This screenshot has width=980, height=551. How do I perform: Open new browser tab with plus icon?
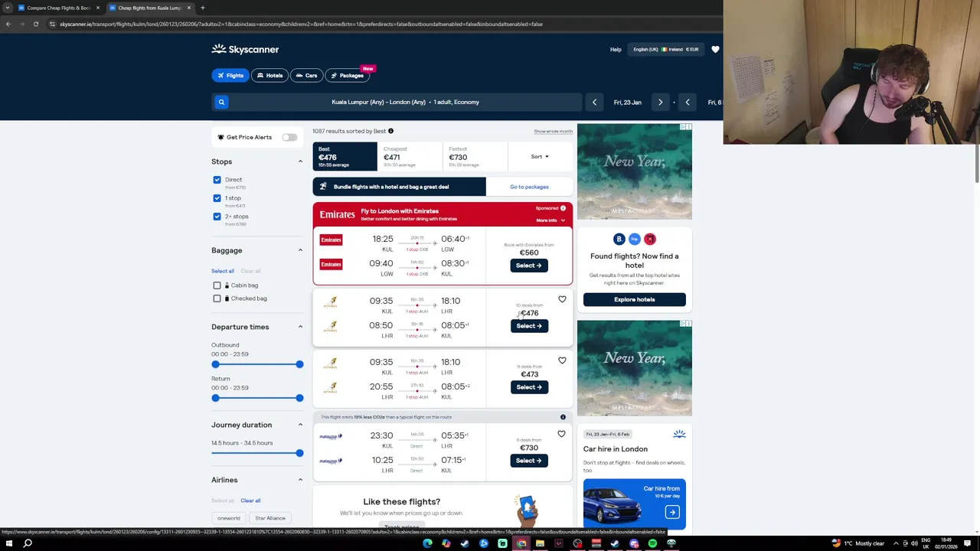[x=202, y=8]
